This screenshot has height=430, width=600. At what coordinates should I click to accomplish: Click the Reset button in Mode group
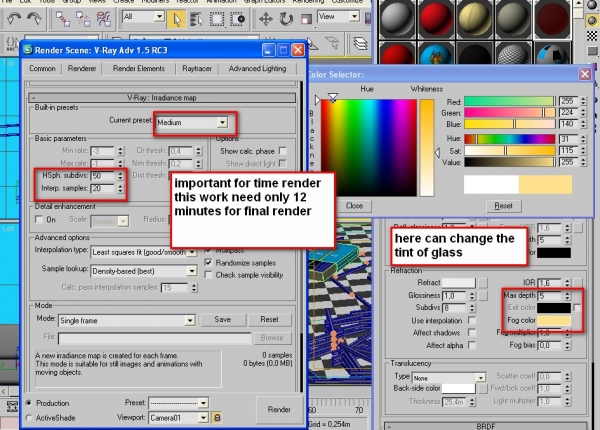pos(269,319)
